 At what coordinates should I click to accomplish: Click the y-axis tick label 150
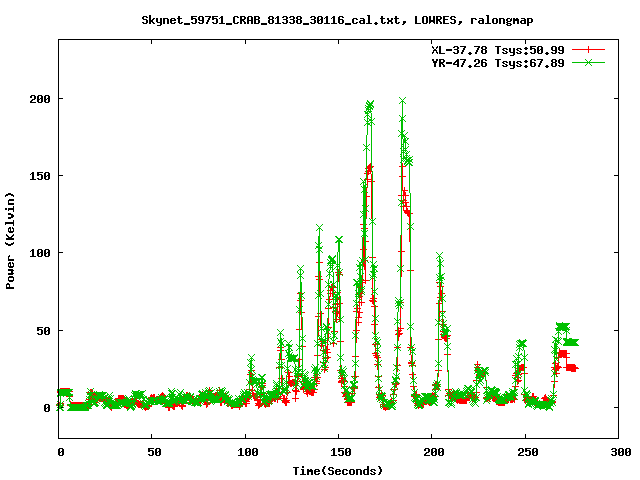40,176
